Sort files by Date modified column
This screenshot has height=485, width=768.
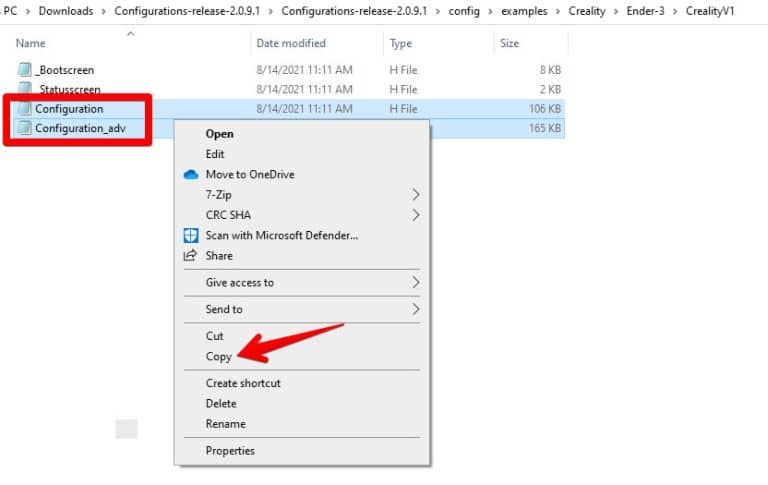pyautogui.click(x=291, y=44)
